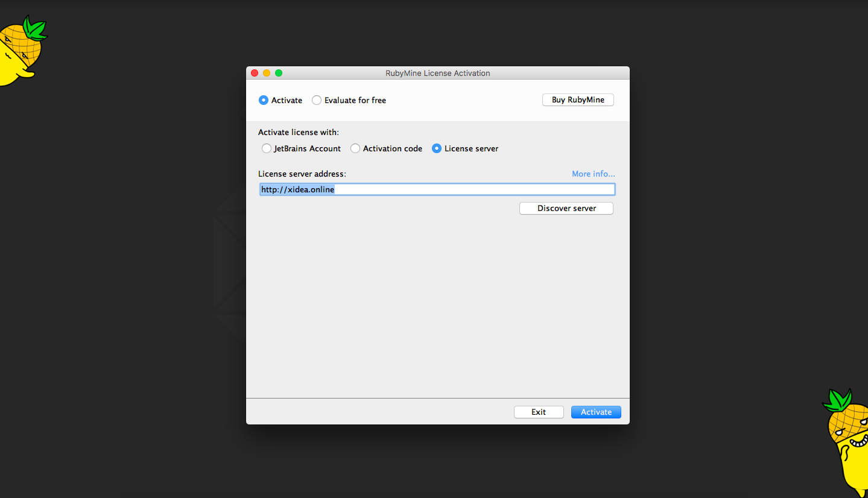Viewport: 868px width, 498px height.
Task: Minimize the dialog with yellow button
Action: pyautogui.click(x=267, y=73)
